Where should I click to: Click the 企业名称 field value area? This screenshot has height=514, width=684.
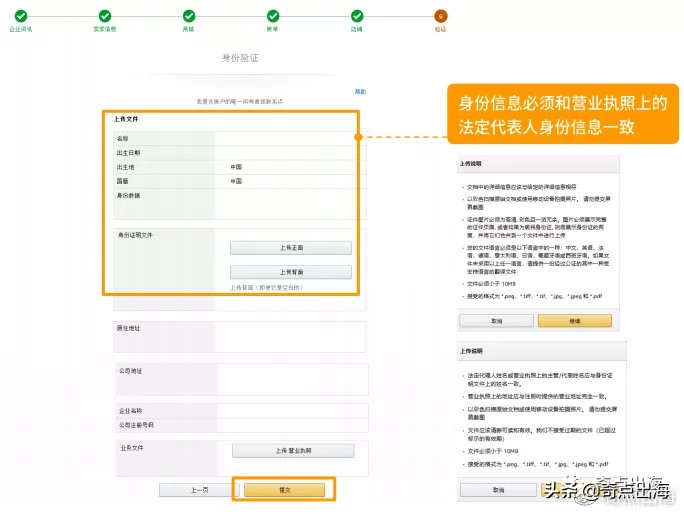tap(292, 411)
